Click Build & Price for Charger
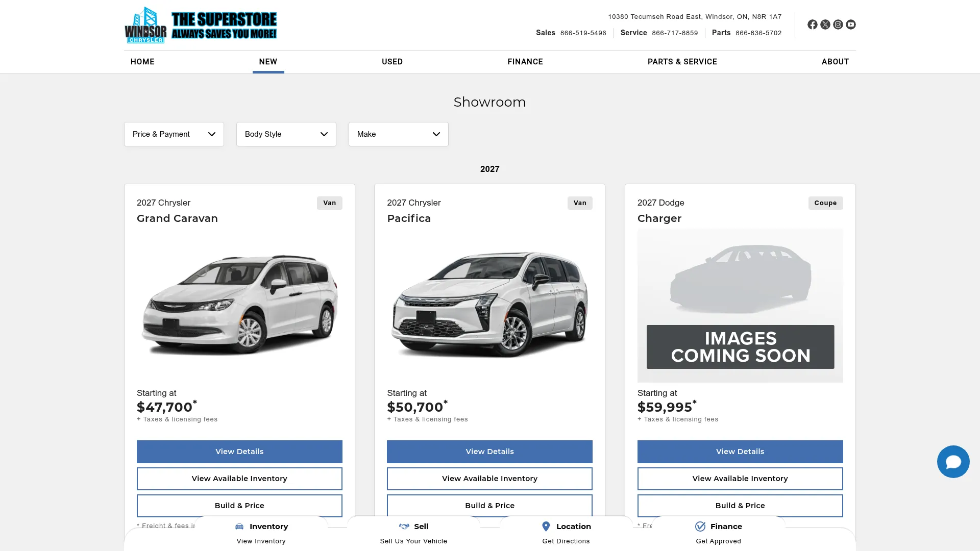The image size is (980, 551). 740,506
